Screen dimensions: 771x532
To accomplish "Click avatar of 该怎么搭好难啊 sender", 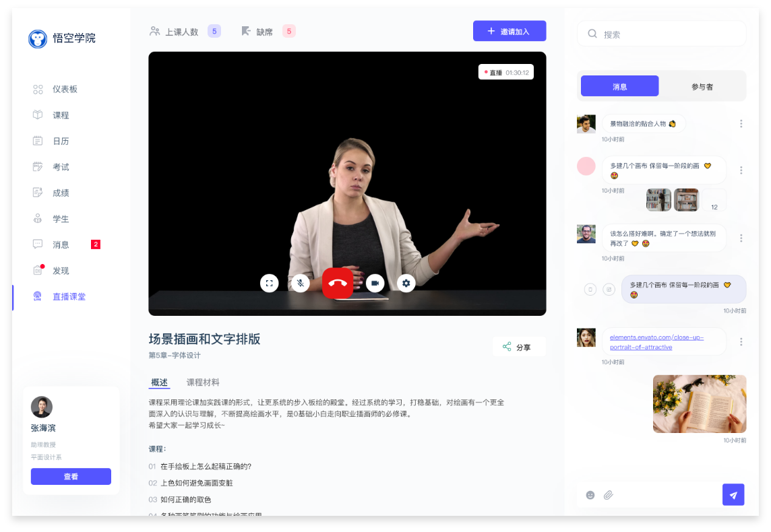I will click(x=586, y=234).
